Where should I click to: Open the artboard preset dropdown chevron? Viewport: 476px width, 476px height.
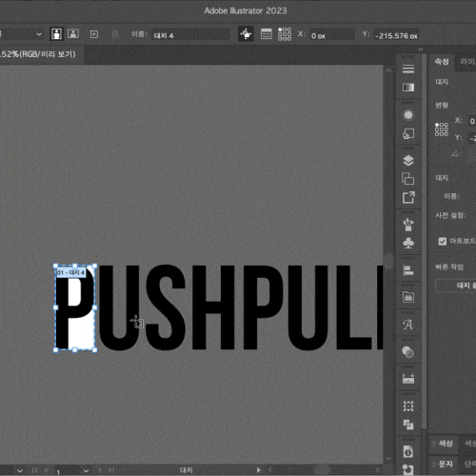39,34
